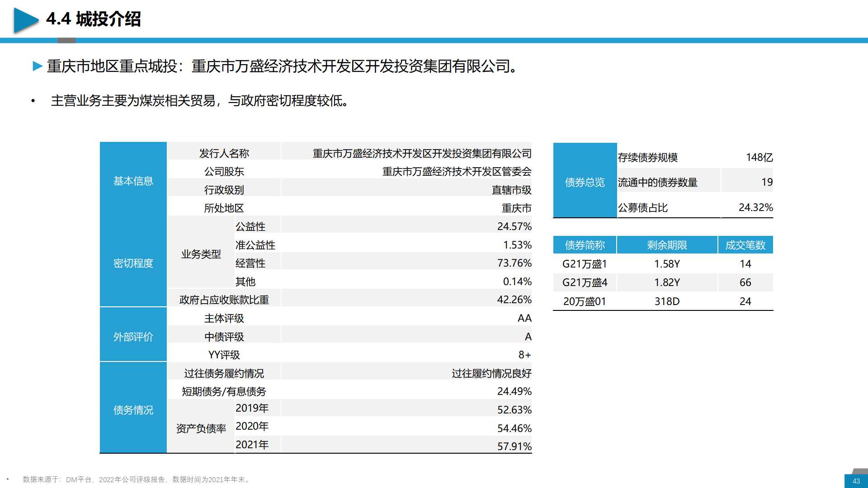Click the '2020年' row label

pos(252,426)
